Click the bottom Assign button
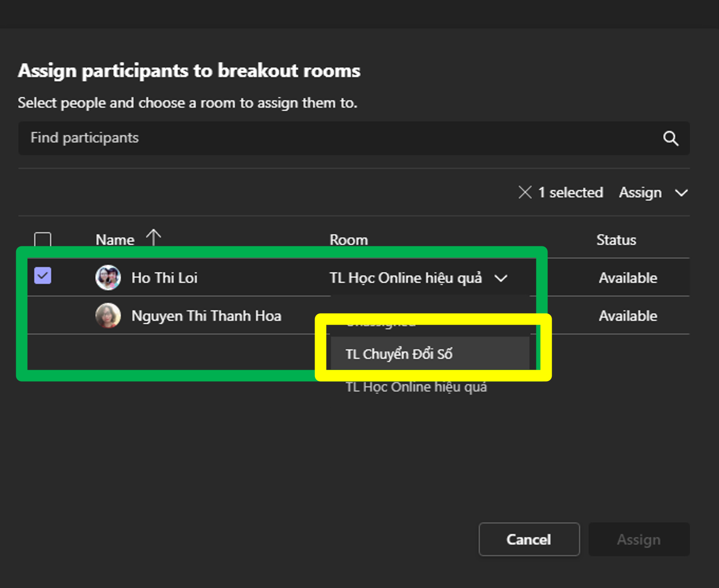Viewport: 719px width, 588px height. [x=639, y=539]
